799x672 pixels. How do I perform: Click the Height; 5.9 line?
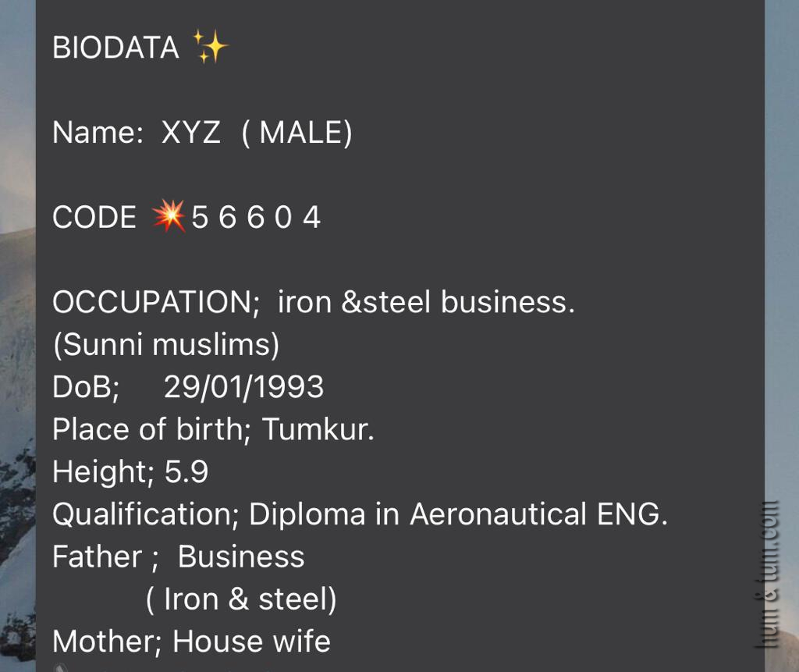[130, 471]
